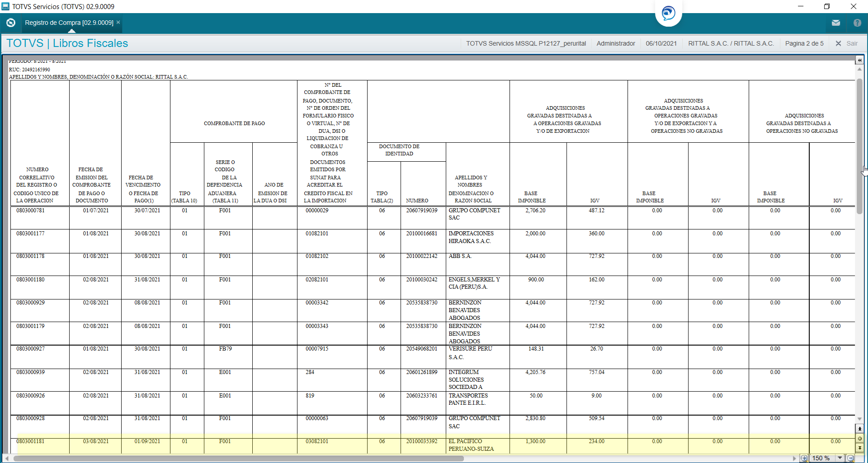Click the Pagina 2 de 5 indicator

pyautogui.click(x=804, y=43)
